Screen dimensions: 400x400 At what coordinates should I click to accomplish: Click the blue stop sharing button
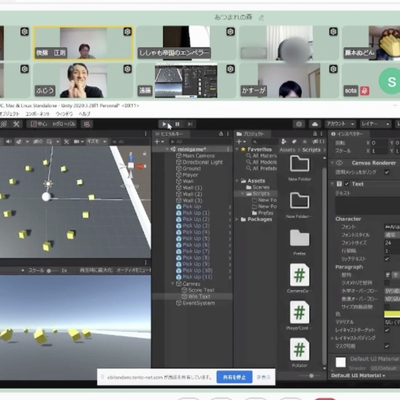coord(234,377)
